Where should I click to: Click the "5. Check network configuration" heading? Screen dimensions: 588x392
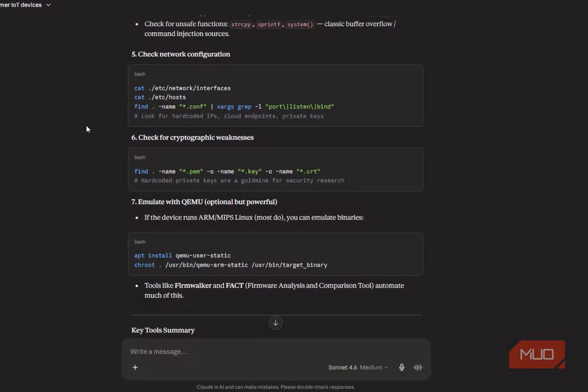click(181, 54)
